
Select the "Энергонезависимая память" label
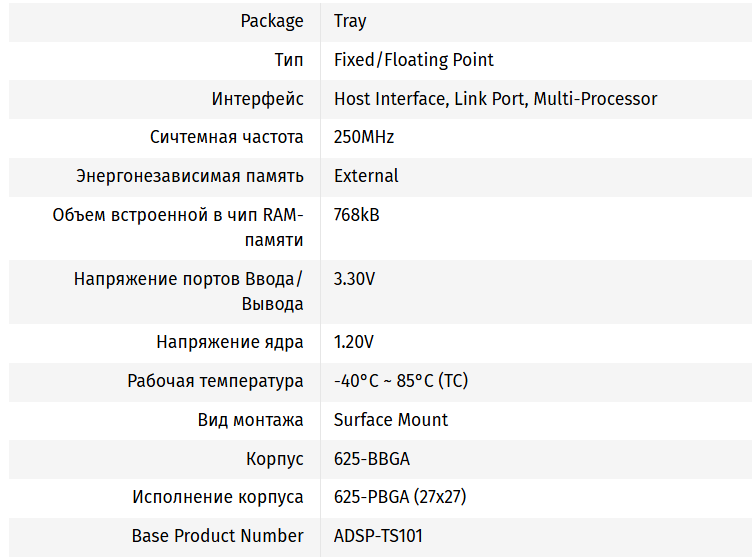click(190, 176)
